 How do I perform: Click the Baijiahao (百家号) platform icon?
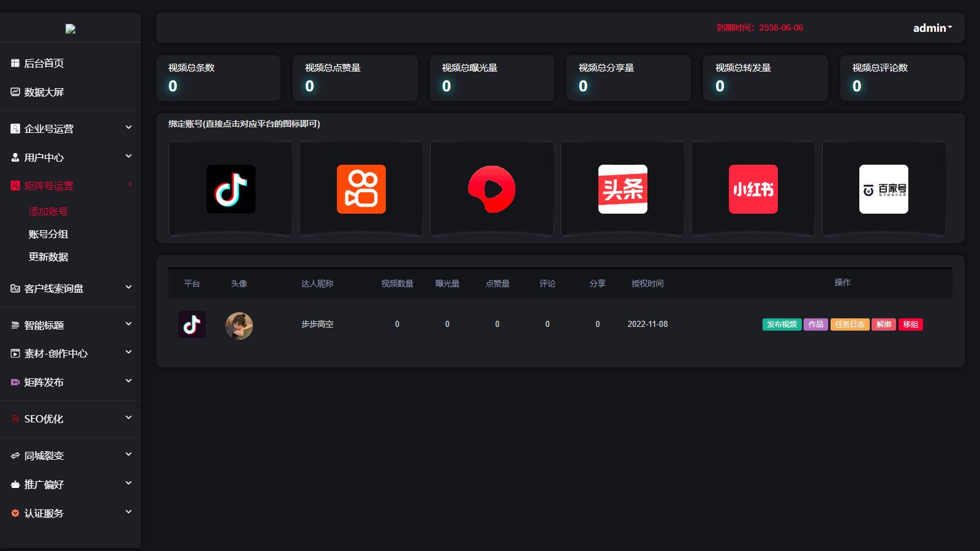tap(884, 189)
